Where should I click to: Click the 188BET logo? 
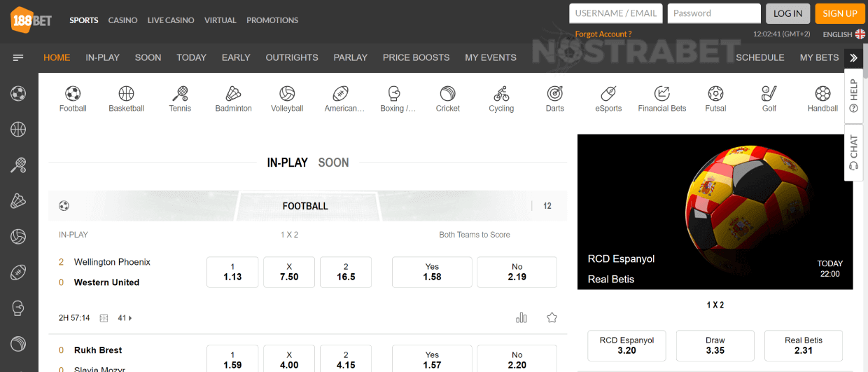click(32, 20)
